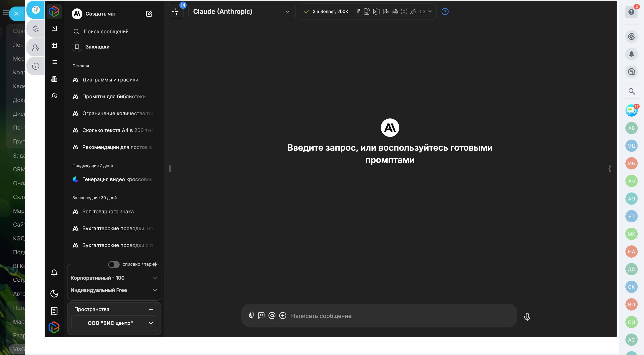The height and width of the screenshot is (355, 644).
Task: Add a new space with plus button
Action: click(x=151, y=309)
